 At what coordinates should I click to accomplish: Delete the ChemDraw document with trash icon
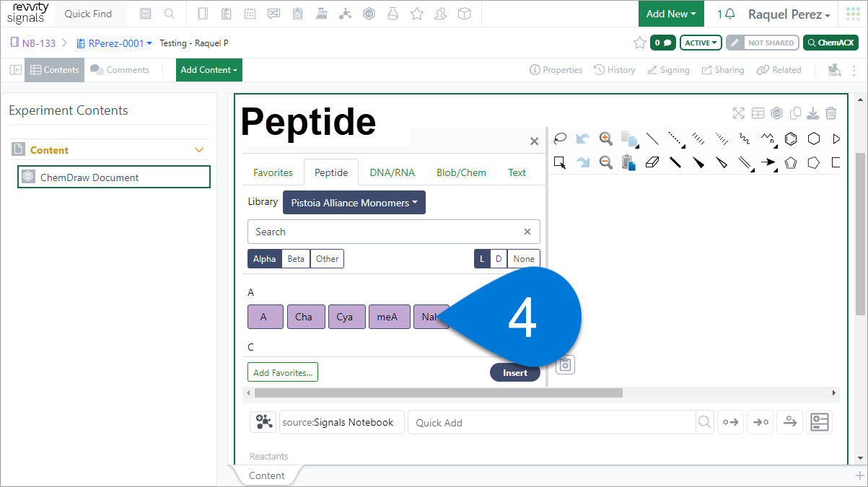[x=831, y=113]
